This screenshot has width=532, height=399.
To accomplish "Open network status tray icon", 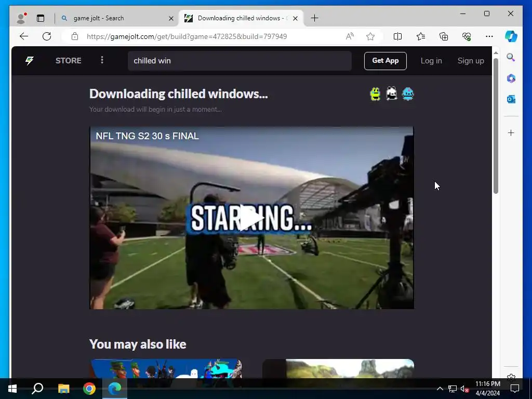I will (453, 389).
